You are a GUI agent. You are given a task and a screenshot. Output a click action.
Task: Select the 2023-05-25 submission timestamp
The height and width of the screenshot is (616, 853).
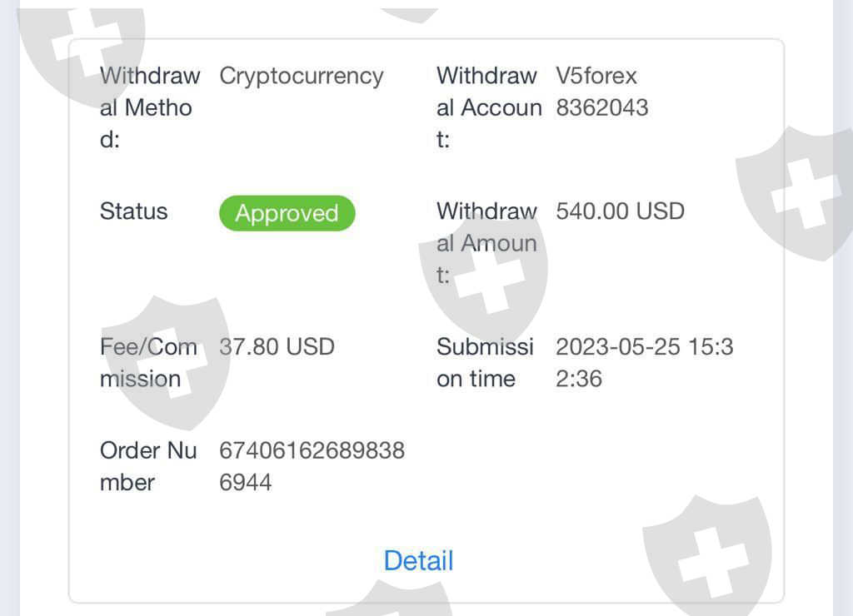(644, 363)
